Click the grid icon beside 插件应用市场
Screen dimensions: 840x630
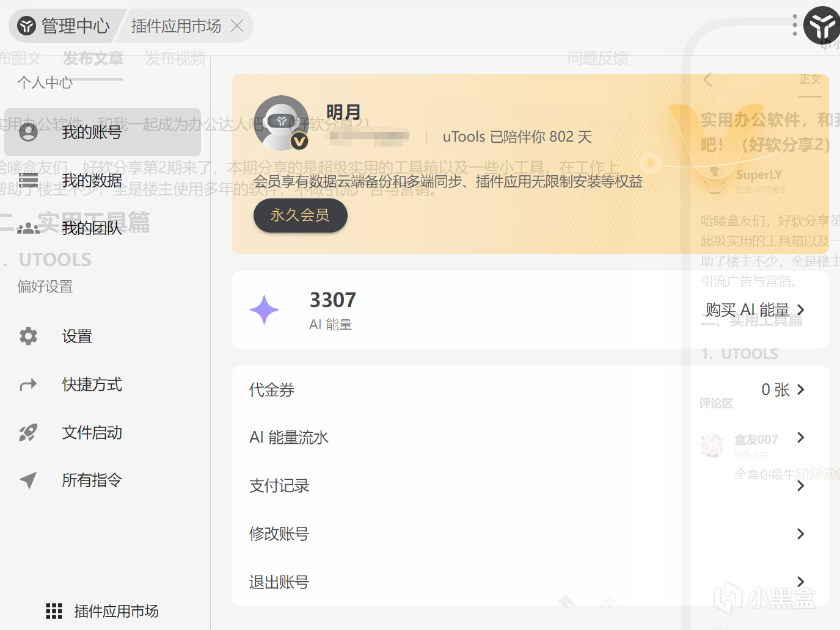[x=54, y=611]
